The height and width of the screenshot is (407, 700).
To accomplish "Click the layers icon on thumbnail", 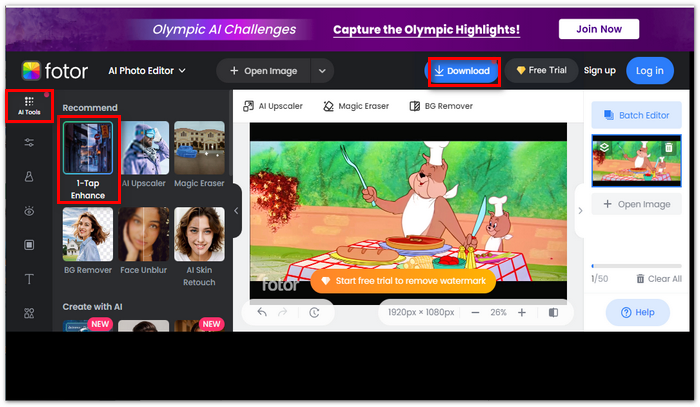I will pyautogui.click(x=604, y=148).
